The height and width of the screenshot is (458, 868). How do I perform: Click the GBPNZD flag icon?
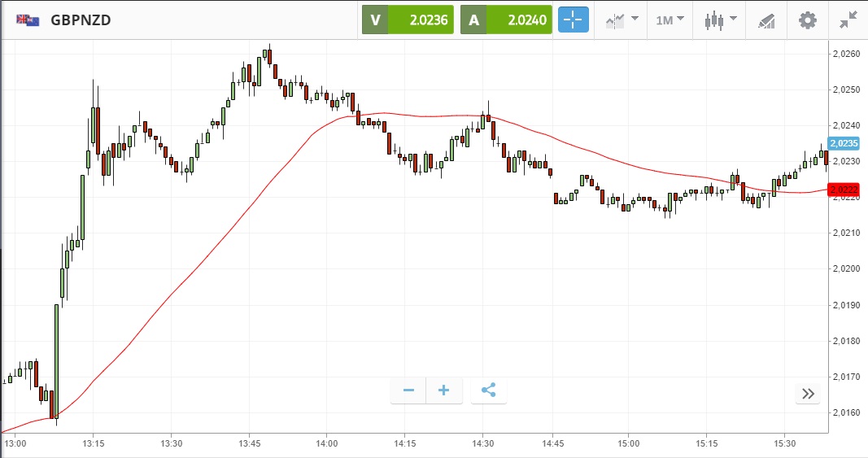(x=28, y=20)
